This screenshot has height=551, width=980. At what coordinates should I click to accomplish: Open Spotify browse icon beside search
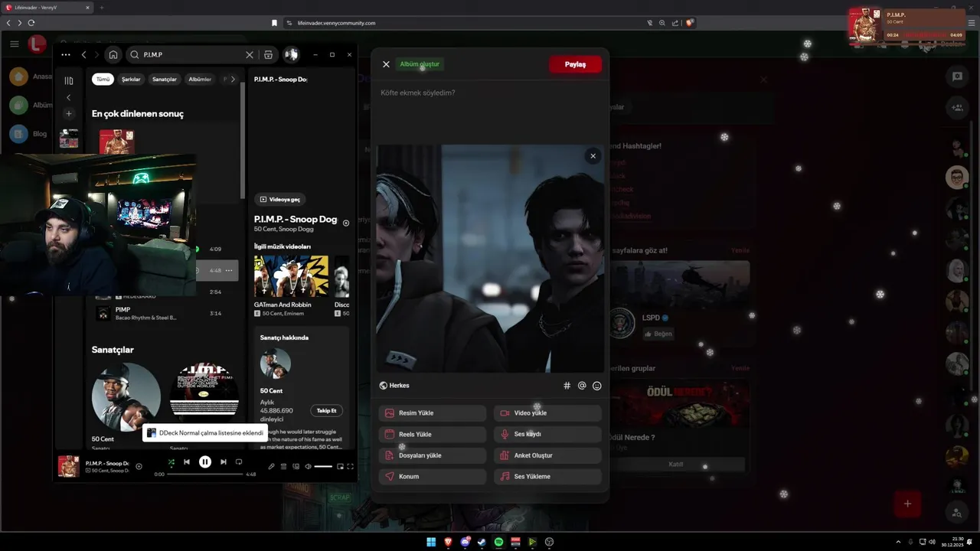coord(268,55)
